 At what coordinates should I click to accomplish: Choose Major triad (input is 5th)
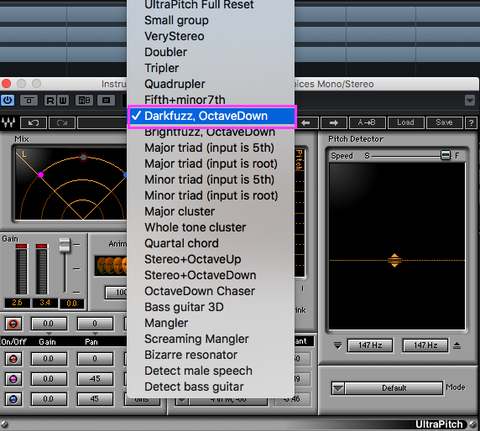click(x=211, y=148)
